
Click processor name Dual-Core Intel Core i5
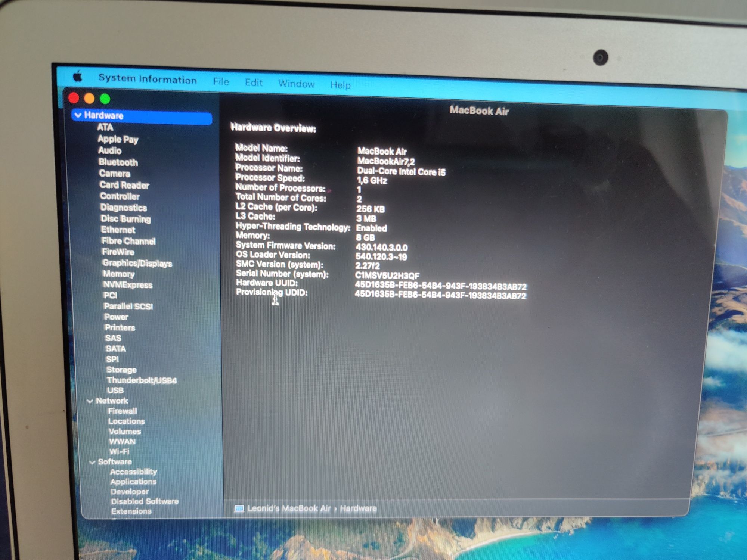[x=401, y=171]
